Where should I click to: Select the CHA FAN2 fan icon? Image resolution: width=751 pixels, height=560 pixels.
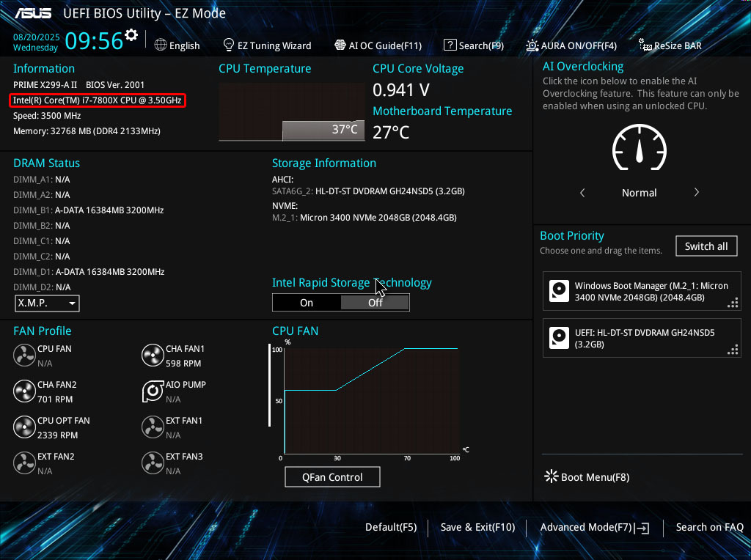coord(24,391)
